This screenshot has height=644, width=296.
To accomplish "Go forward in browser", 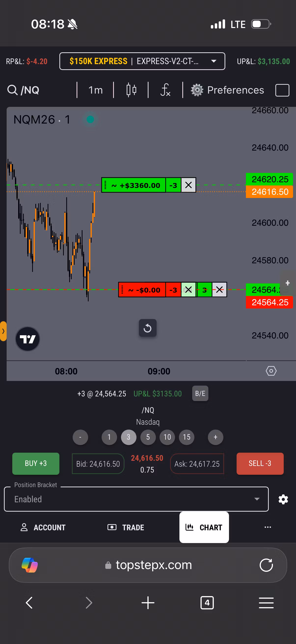I will 89,603.
